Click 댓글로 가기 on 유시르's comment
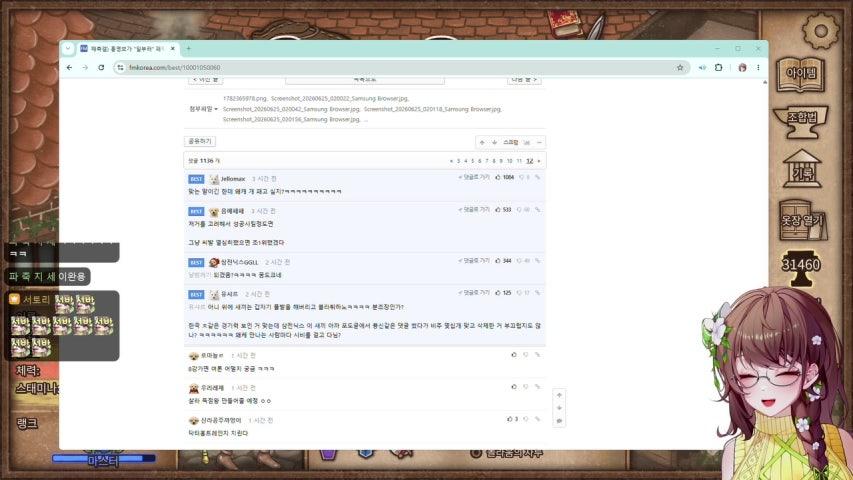This screenshot has width=853, height=480. point(474,293)
